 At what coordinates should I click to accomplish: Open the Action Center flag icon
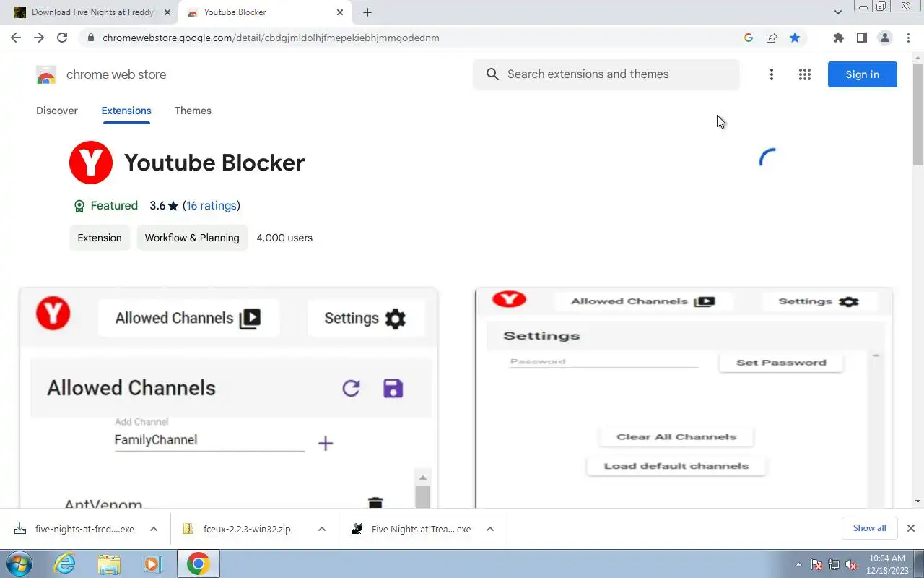816,564
